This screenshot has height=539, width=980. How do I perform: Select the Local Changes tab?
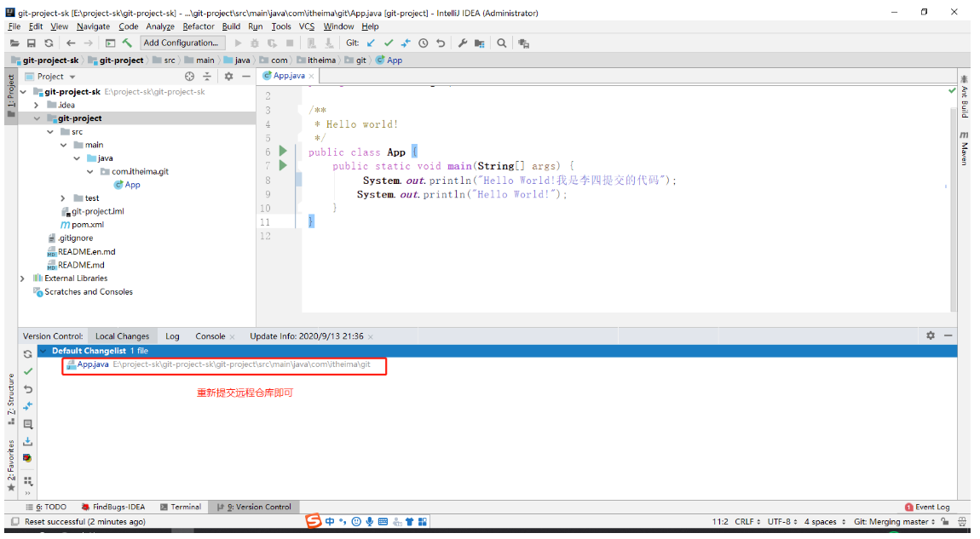coord(122,336)
